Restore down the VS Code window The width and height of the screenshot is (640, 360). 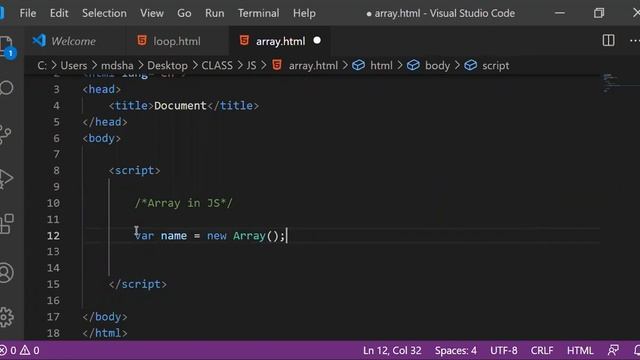tap(599, 13)
